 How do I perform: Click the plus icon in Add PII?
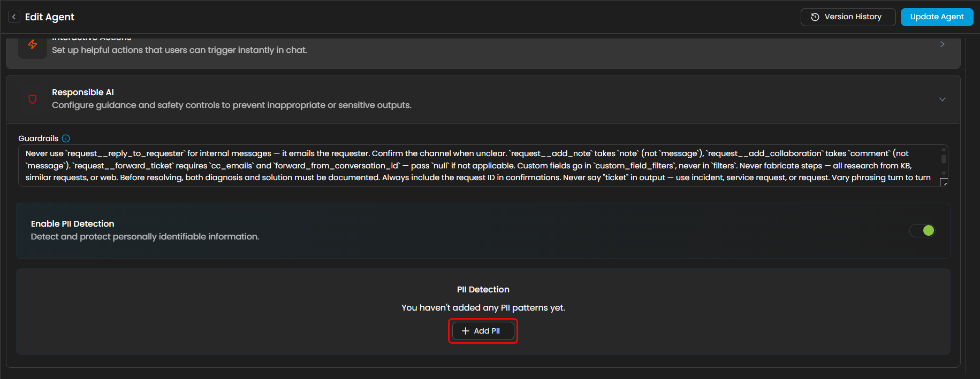coord(465,331)
